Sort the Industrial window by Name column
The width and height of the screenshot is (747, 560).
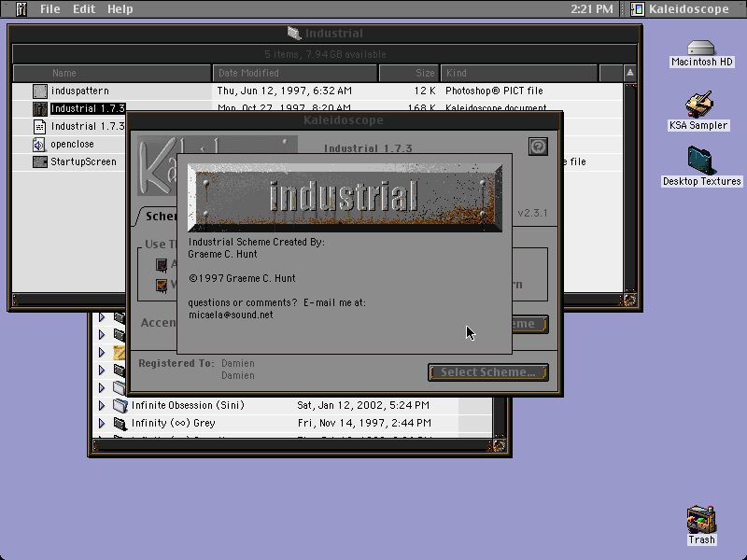(x=112, y=73)
